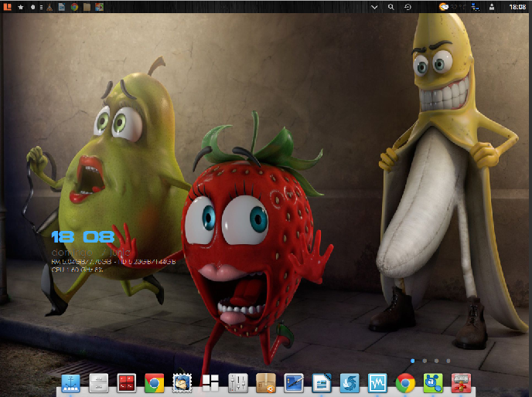The image size is (532, 397).
Task: Click the 18:08 clock in top panel
Action: coord(517,6)
